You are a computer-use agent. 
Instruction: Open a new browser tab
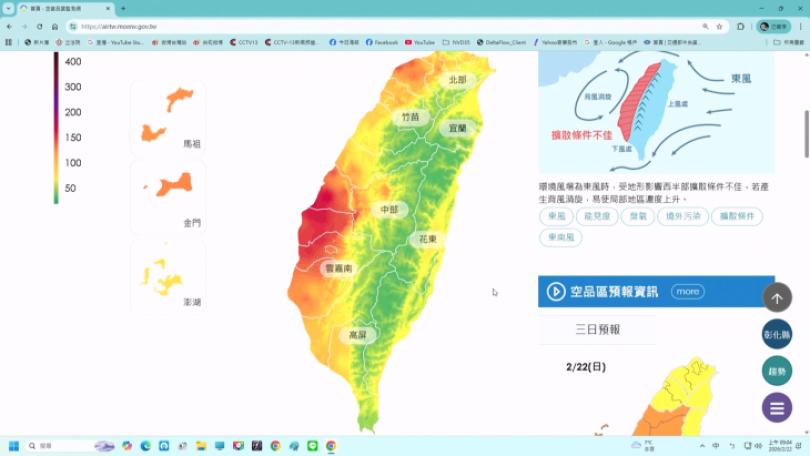pyautogui.click(x=123, y=8)
